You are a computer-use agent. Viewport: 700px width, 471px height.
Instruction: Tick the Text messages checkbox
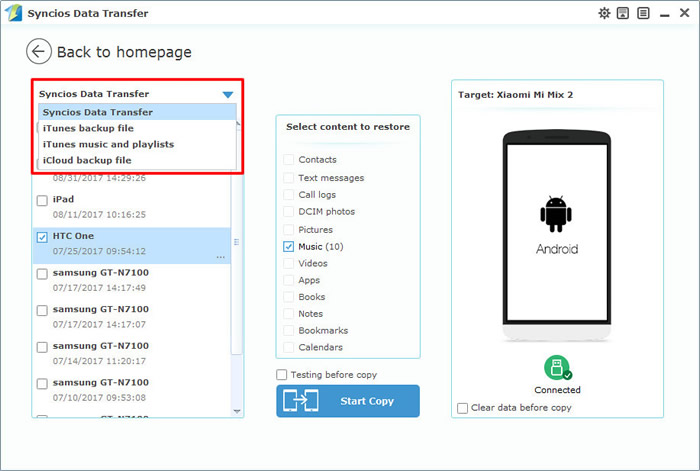coord(288,178)
